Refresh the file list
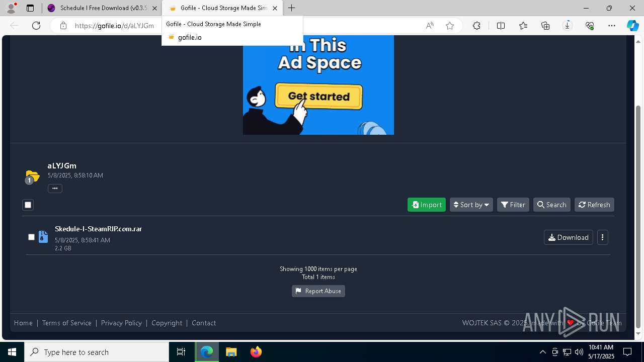Viewport: 644px width, 362px height. [x=594, y=205]
